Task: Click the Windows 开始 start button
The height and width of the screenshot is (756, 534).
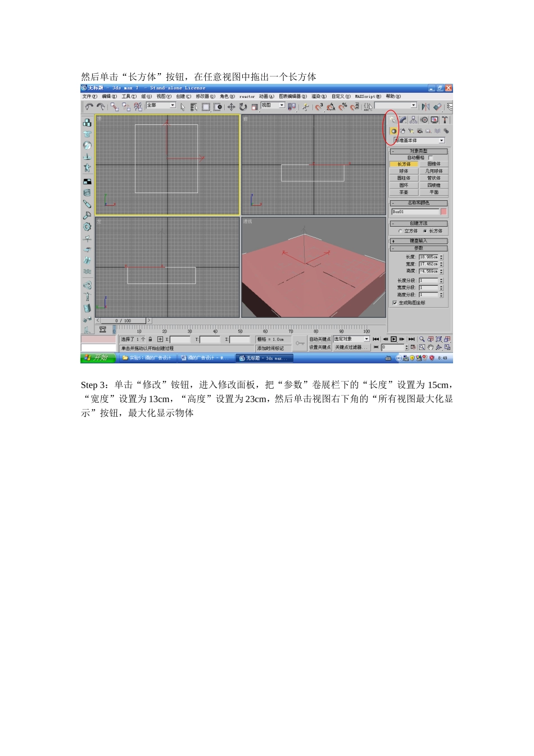Action: [x=98, y=358]
